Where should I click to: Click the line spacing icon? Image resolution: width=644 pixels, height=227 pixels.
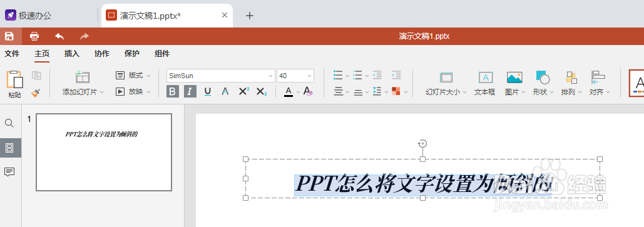tap(377, 91)
